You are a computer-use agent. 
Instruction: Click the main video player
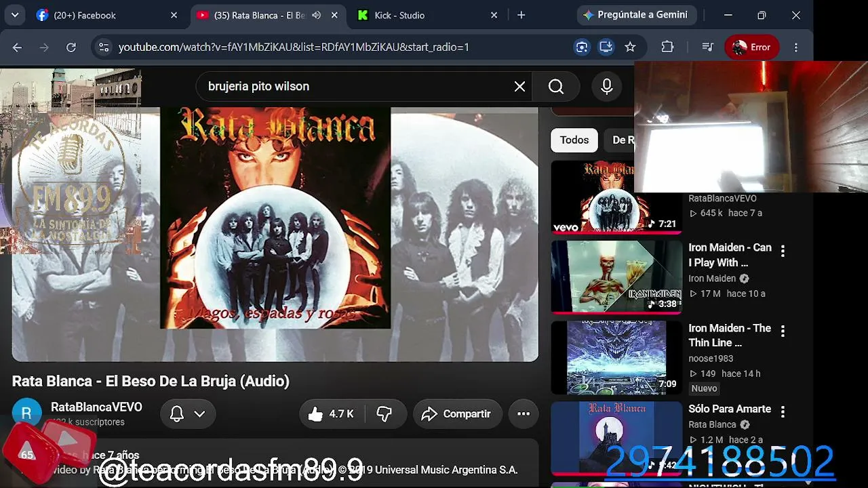click(x=275, y=234)
